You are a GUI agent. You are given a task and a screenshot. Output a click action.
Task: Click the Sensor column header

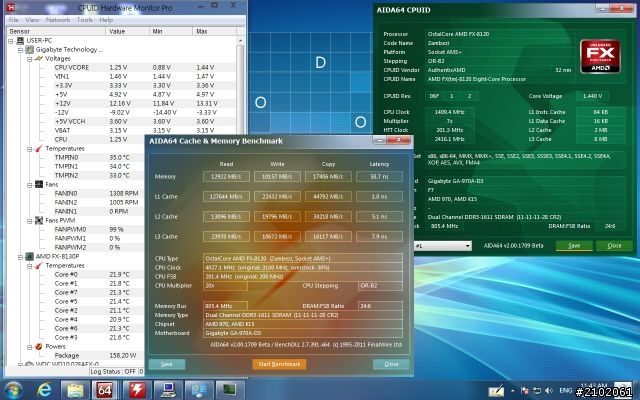56,31
